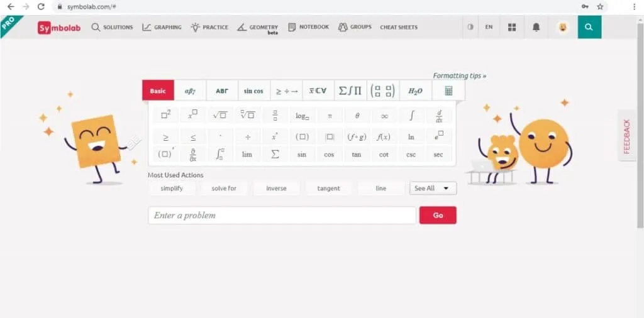Insert the square root symbol
Image resolution: width=644 pixels, height=318 pixels.
(220, 116)
